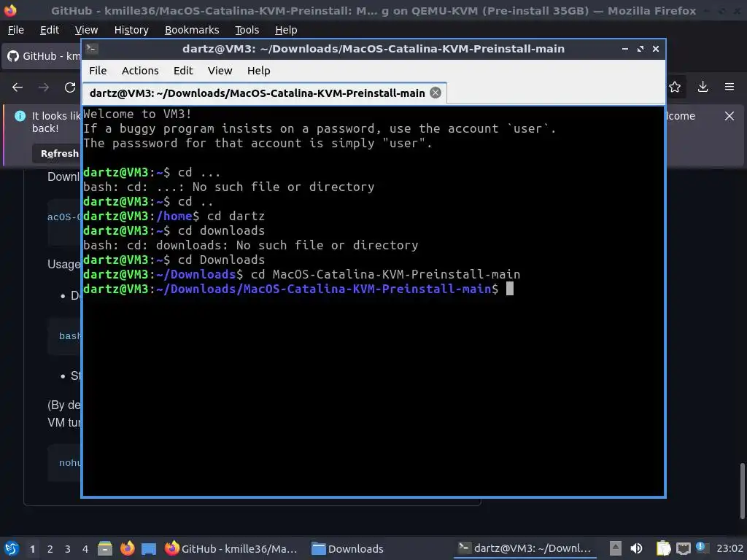Switch to GitHub Firefox window in taskbar
The image size is (747, 560).
click(232, 548)
